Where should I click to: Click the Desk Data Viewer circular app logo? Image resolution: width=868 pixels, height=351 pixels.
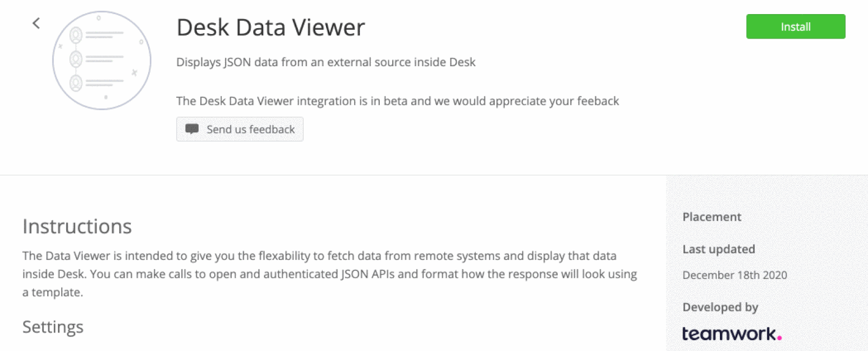click(101, 60)
